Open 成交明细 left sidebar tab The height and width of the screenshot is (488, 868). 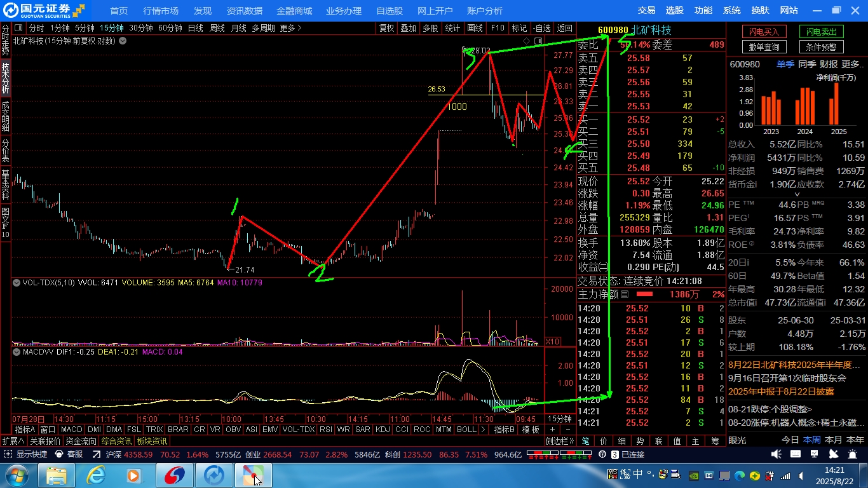pos(5,116)
